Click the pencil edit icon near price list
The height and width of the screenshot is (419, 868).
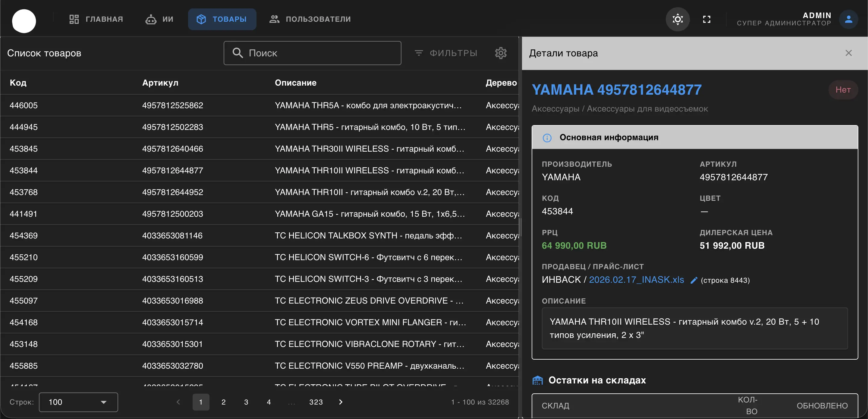click(x=693, y=280)
